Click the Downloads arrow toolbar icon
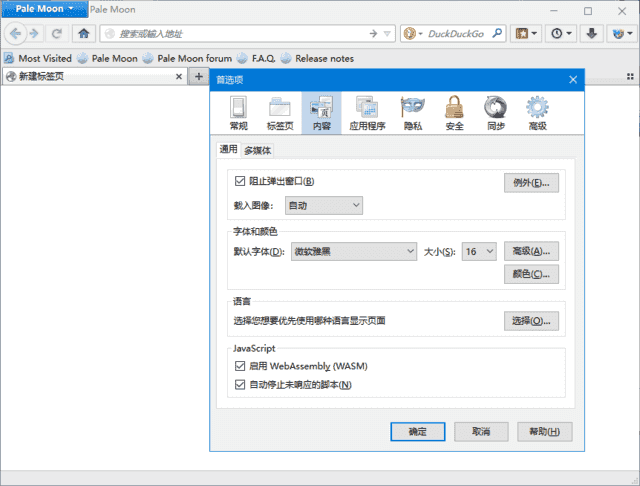The image size is (640, 486). [x=592, y=34]
